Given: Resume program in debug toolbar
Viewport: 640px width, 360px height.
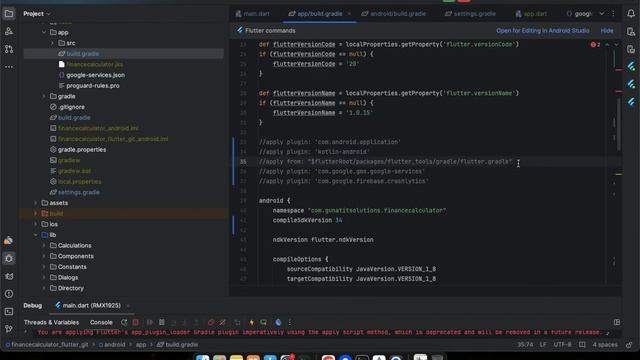Looking at the screenshot, I should (150, 322).
